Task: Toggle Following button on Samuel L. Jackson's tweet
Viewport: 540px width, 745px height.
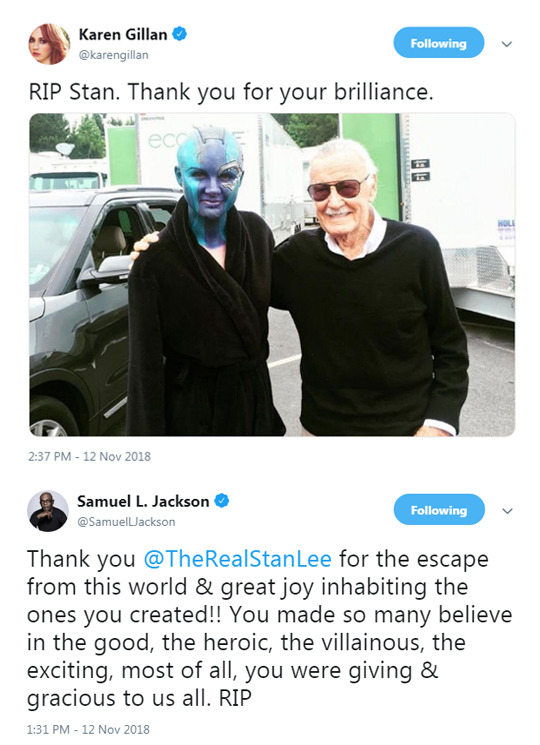Action: pos(439,510)
